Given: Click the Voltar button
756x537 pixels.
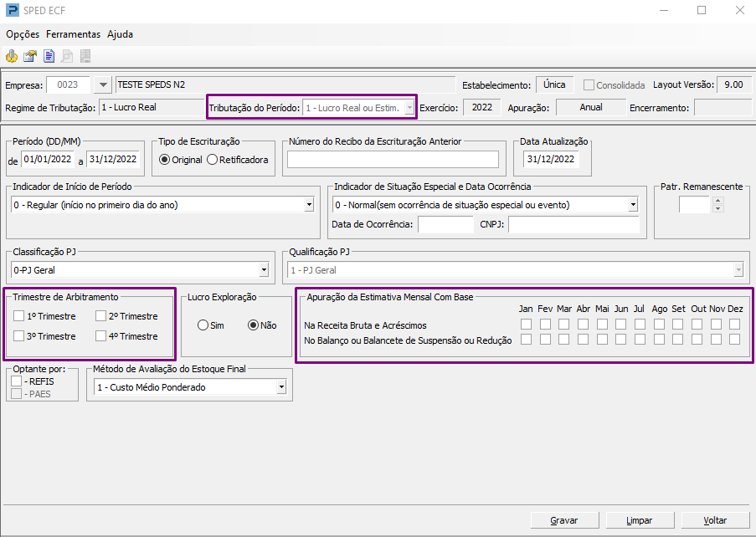Looking at the screenshot, I should [x=715, y=520].
